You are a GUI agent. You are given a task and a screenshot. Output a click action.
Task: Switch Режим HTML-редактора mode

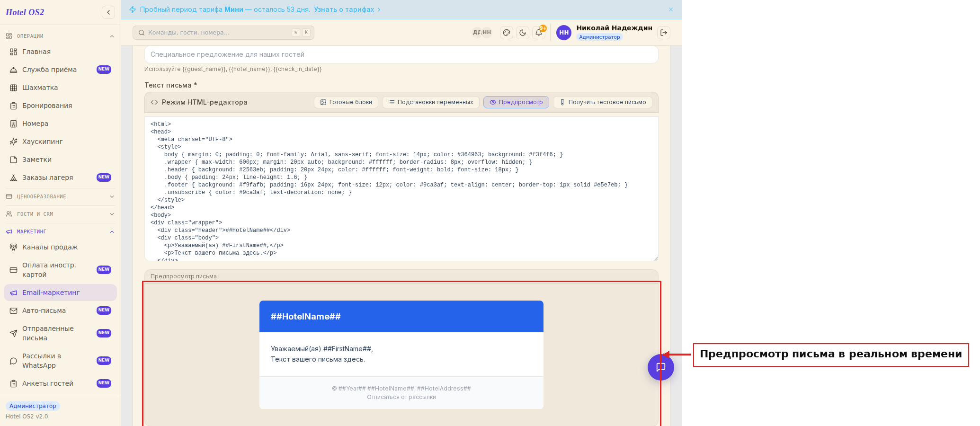coord(199,102)
